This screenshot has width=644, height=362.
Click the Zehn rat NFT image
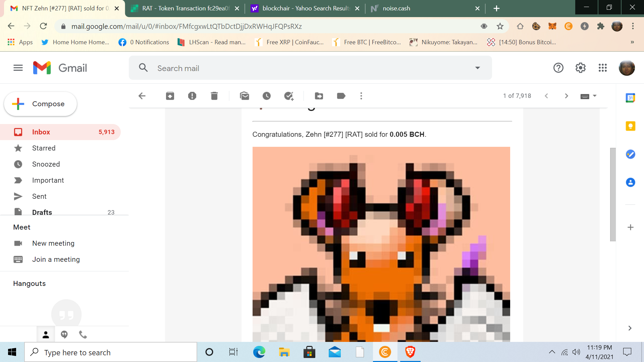381,244
